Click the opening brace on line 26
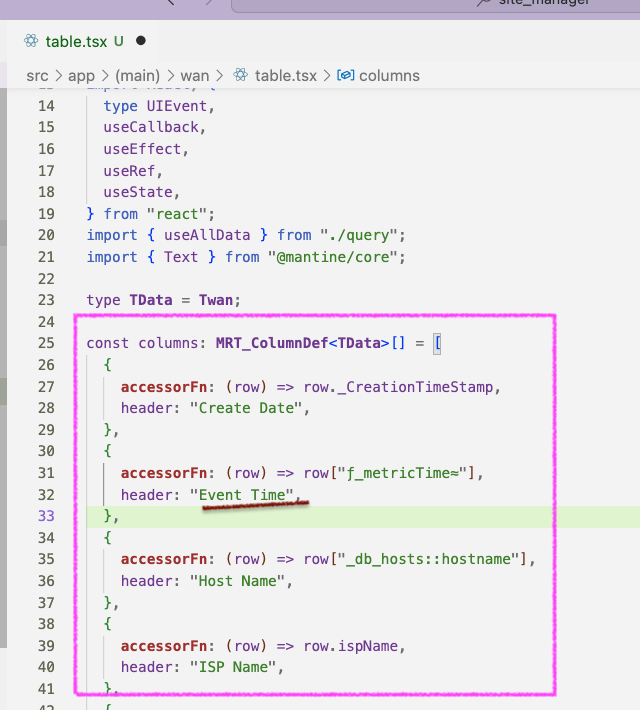The width and height of the screenshot is (640, 710). (108, 365)
